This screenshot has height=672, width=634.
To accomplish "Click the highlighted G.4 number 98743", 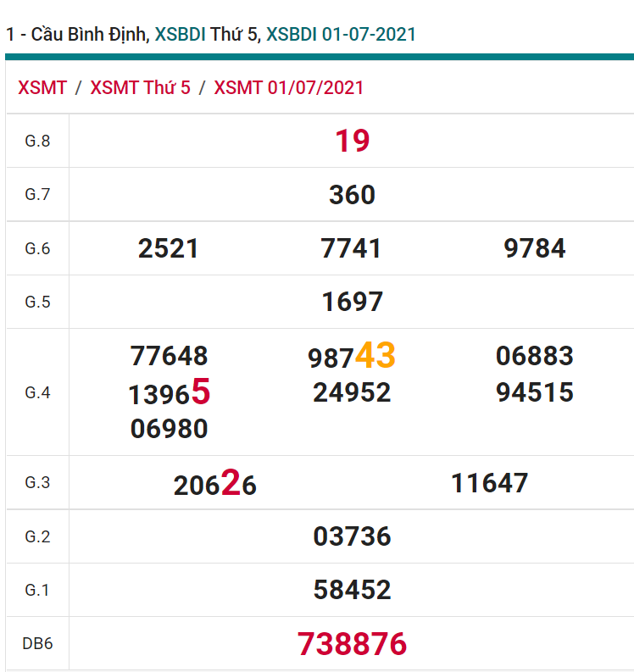I will point(352,356).
